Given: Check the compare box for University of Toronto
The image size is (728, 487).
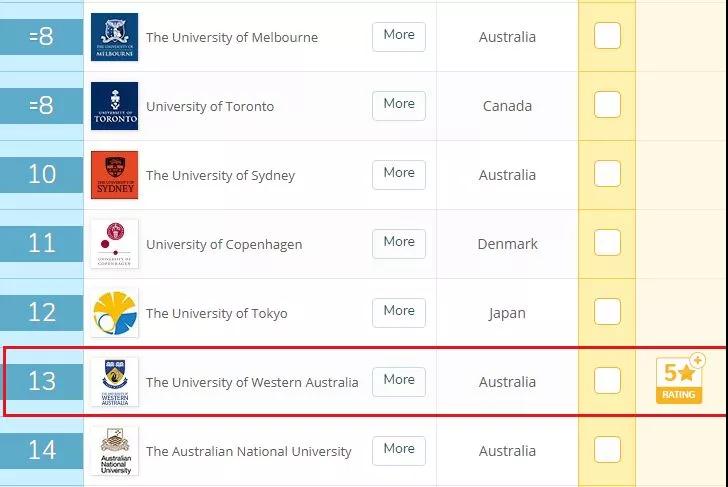Looking at the screenshot, I should [607, 104].
